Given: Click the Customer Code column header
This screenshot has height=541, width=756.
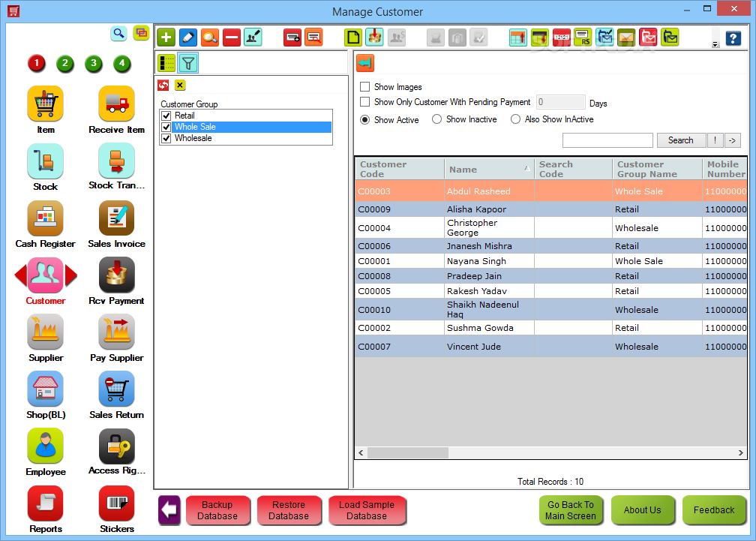Looking at the screenshot, I should coord(400,170).
